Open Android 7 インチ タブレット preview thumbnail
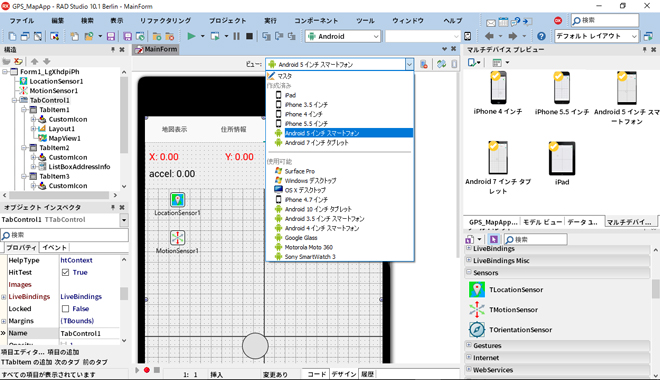 click(498, 158)
